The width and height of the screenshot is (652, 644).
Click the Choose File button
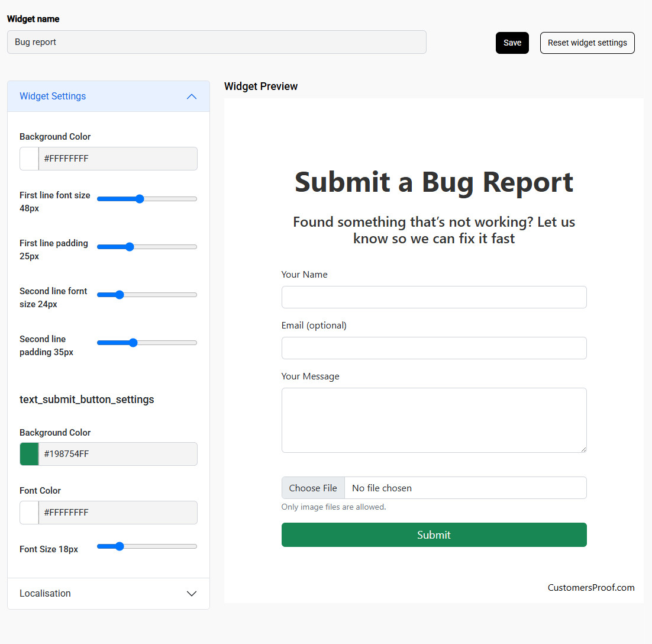point(313,488)
